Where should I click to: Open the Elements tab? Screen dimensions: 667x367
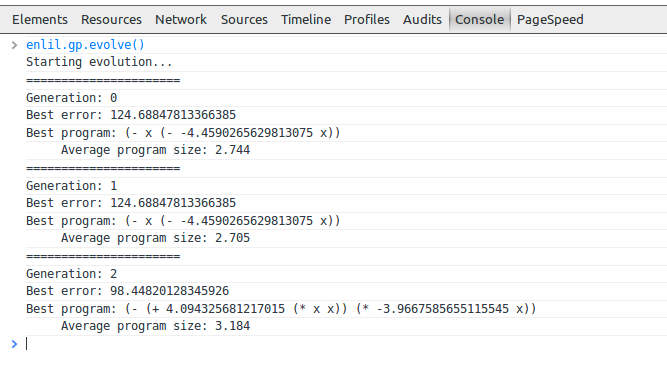40,20
